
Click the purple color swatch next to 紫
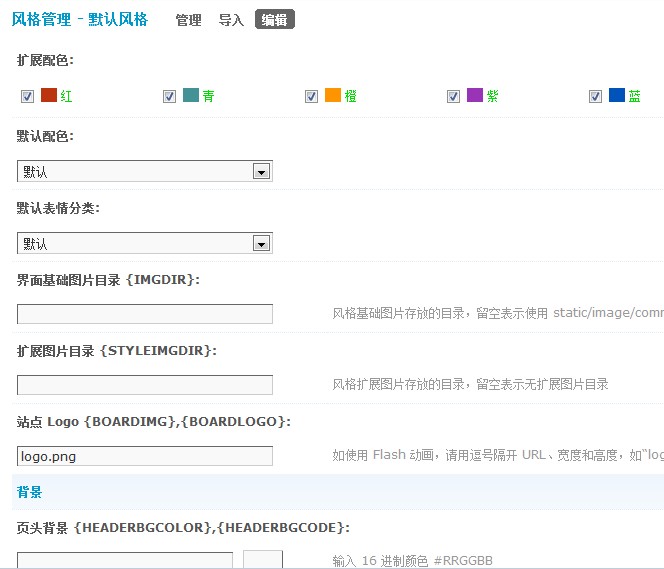pyautogui.click(x=475, y=95)
